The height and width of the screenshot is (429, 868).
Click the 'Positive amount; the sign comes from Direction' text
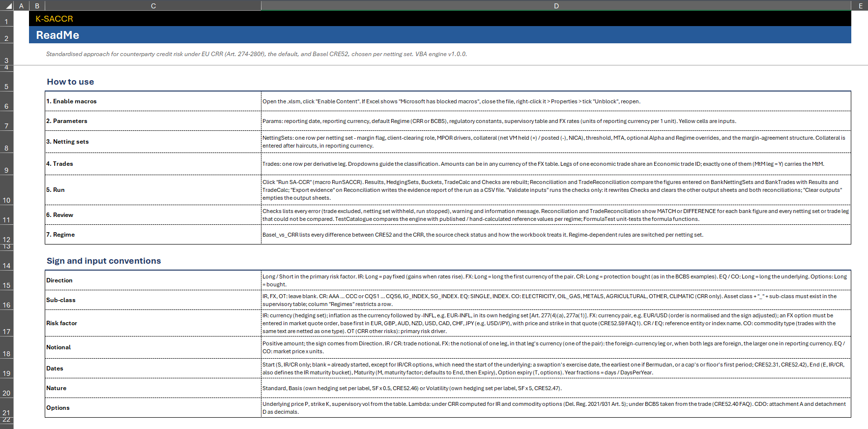point(556,347)
